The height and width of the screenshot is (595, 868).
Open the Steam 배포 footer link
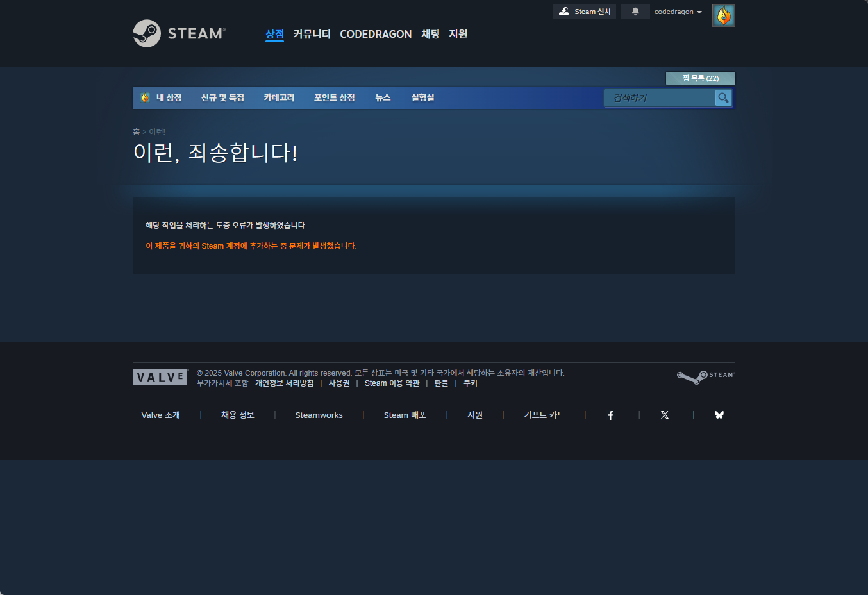(x=405, y=415)
